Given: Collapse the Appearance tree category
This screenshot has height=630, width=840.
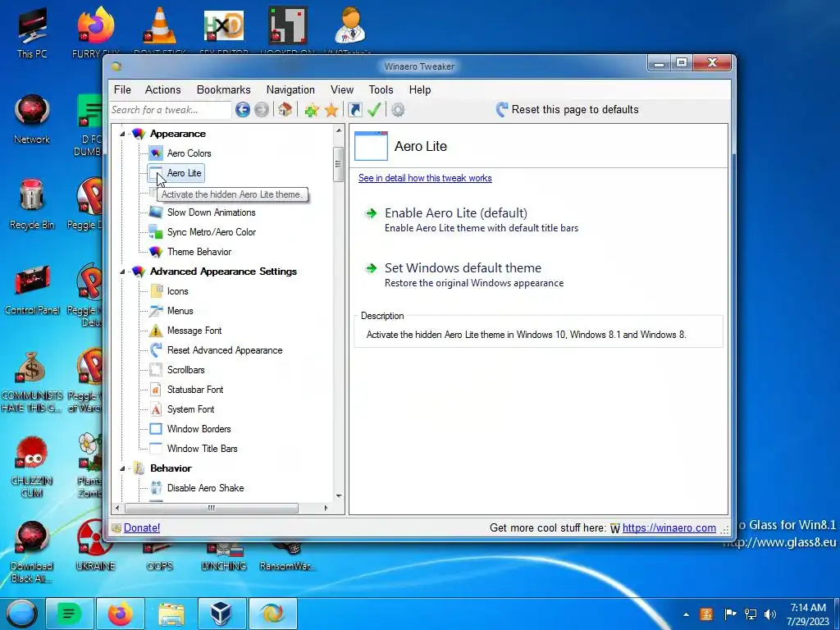Looking at the screenshot, I should click(122, 134).
